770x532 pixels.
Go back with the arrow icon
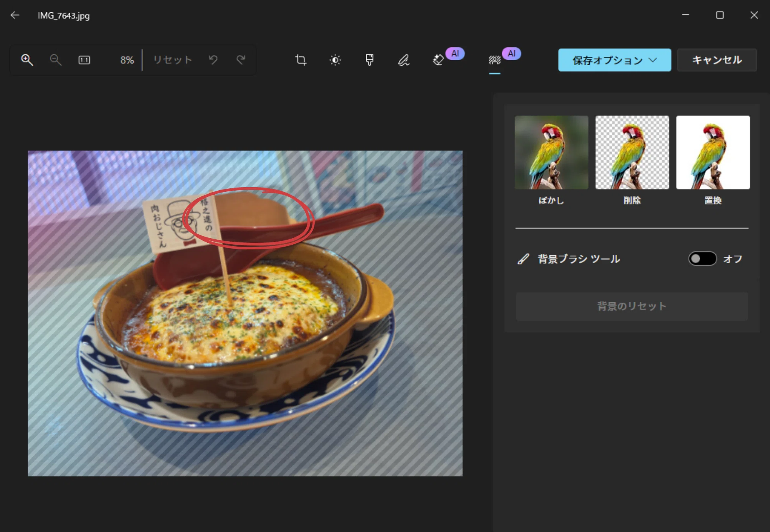click(x=15, y=15)
